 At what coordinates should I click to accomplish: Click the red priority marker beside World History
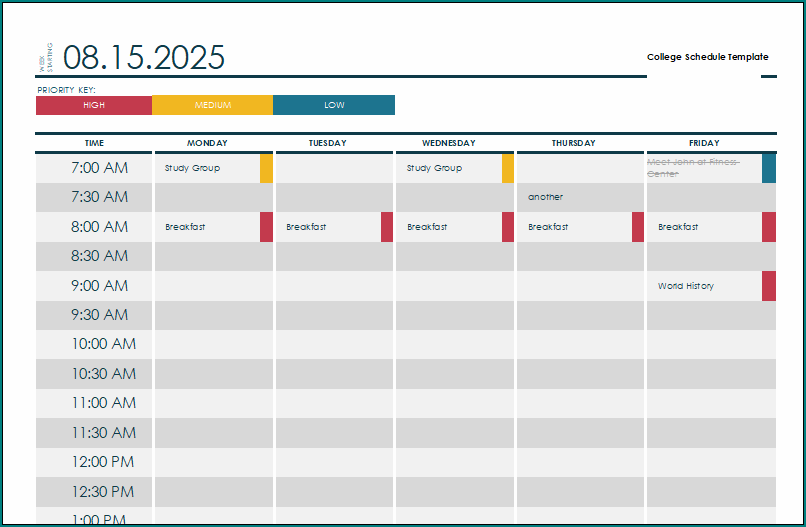[x=768, y=286]
